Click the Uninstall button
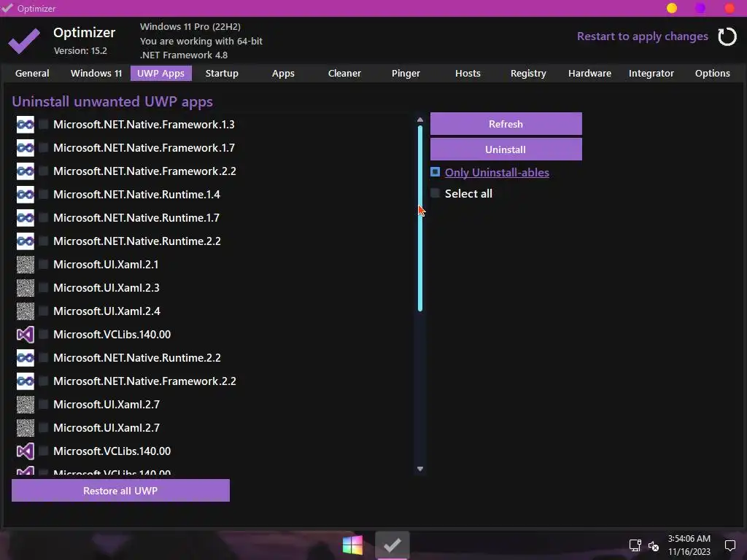 click(506, 149)
